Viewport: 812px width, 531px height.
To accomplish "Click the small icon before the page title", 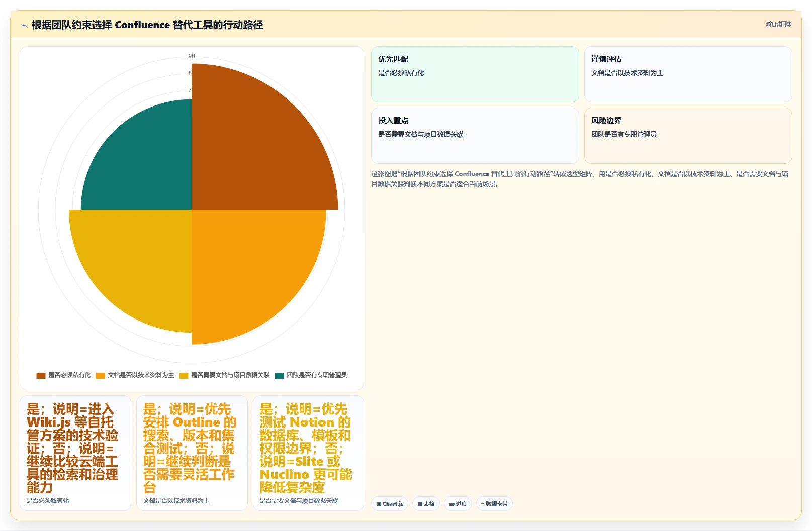I will pos(24,25).
